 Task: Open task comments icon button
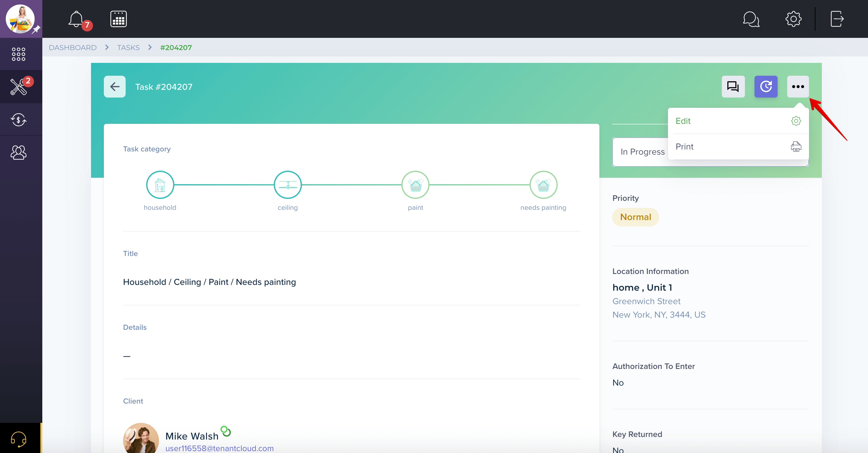tap(733, 87)
